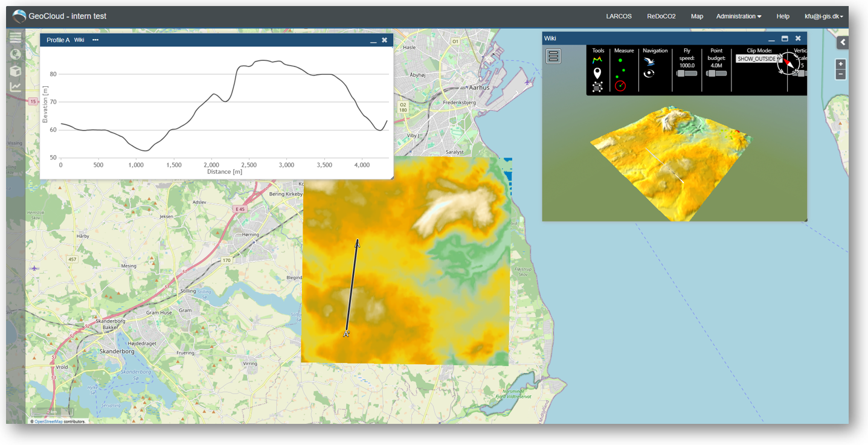The width and height of the screenshot is (868, 445).
Task: Select the point marker annotation tool
Action: point(597,73)
